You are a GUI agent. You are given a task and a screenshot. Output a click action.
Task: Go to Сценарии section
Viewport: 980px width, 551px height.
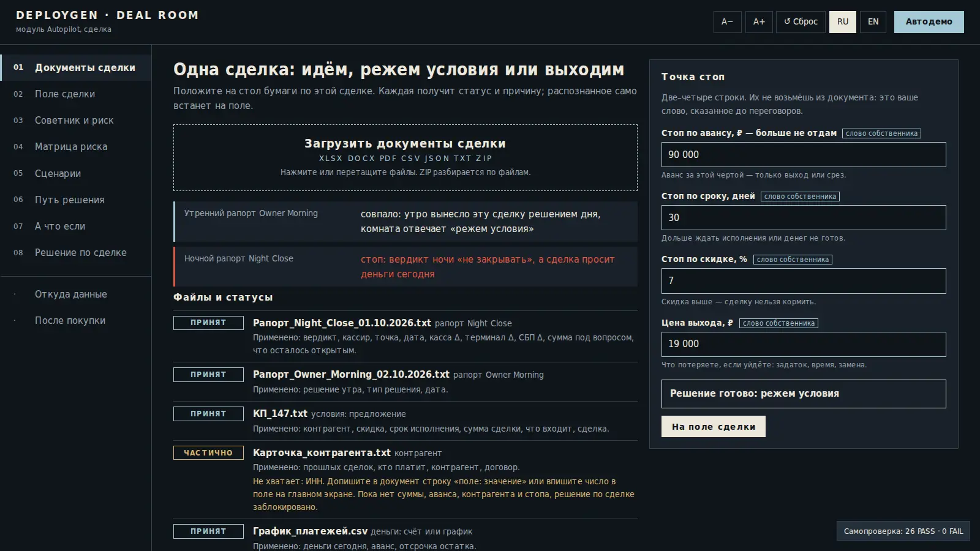[76, 173]
